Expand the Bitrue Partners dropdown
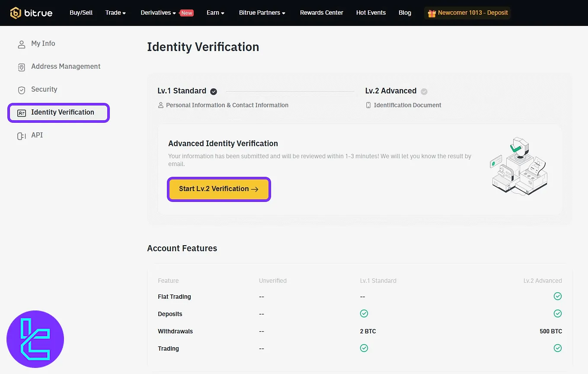This screenshot has width=588, height=374. click(x=262, y=13)
